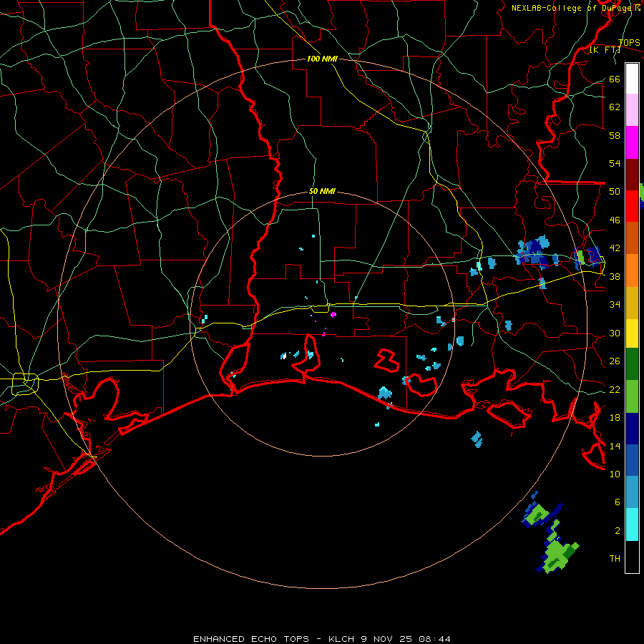
Task: Select the light blue legend swatch
Action: pyautogui.click(x=632, y=492)
